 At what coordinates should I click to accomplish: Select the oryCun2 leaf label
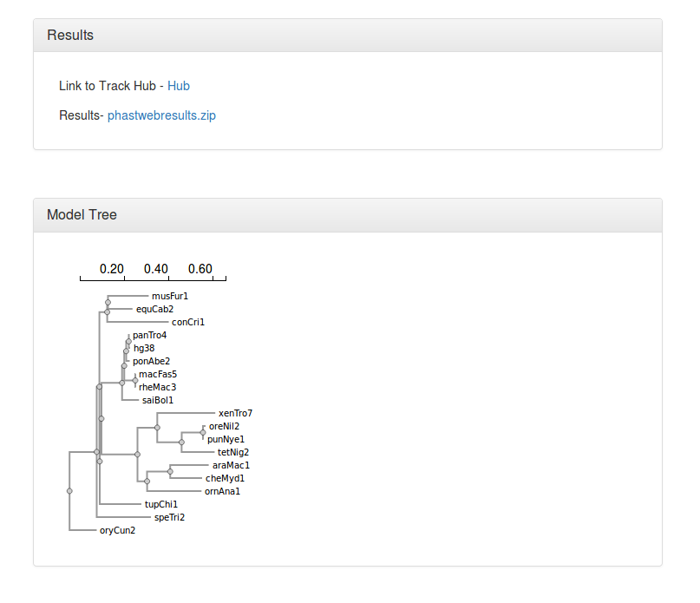click(118, 530)
